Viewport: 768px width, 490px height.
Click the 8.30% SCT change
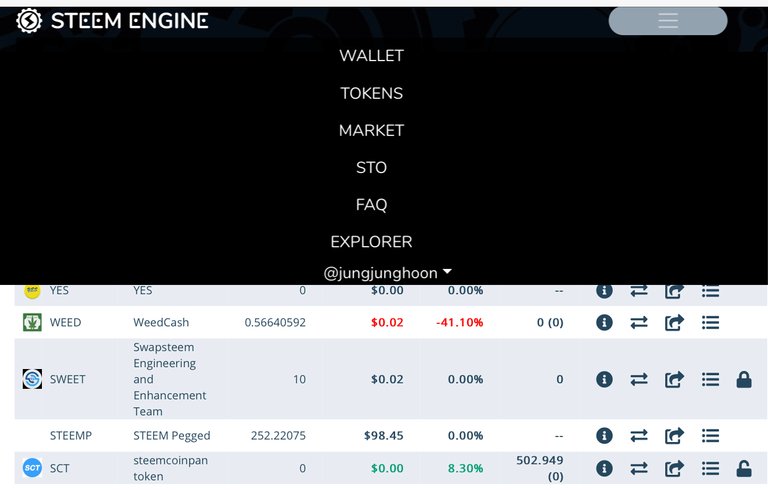click(465, 468)
